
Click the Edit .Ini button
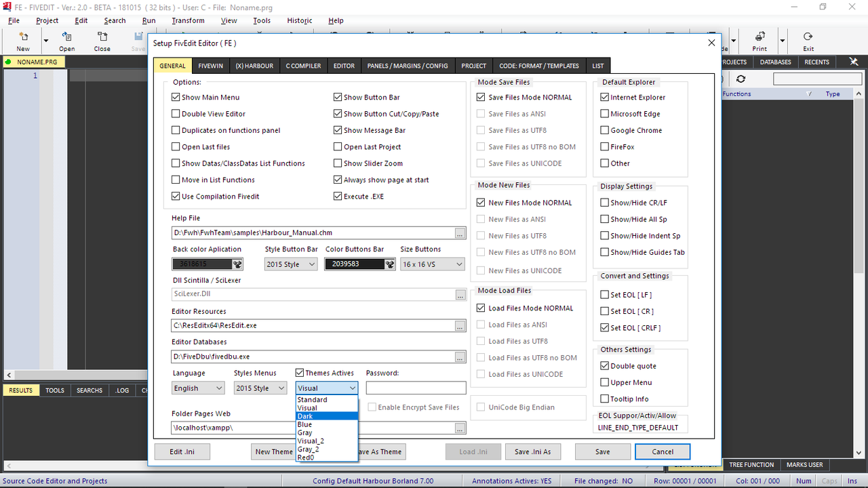tap(182, 451)
